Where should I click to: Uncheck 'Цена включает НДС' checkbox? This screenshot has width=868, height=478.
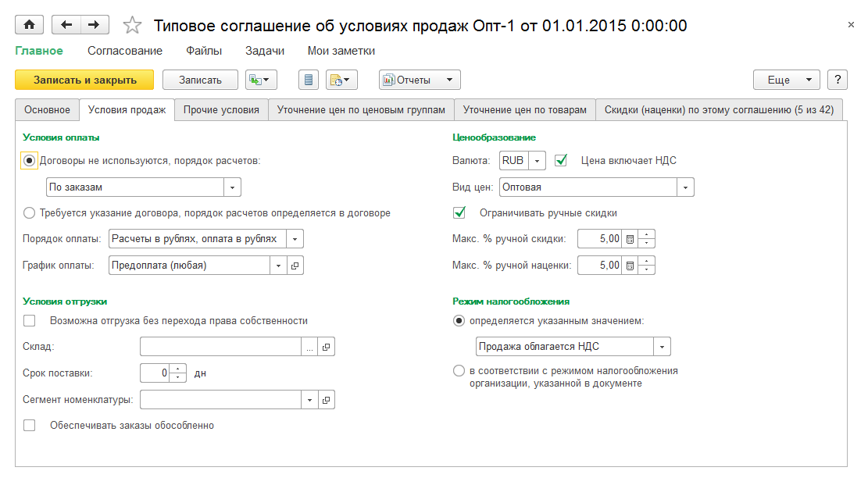click(x=560, y=160)
